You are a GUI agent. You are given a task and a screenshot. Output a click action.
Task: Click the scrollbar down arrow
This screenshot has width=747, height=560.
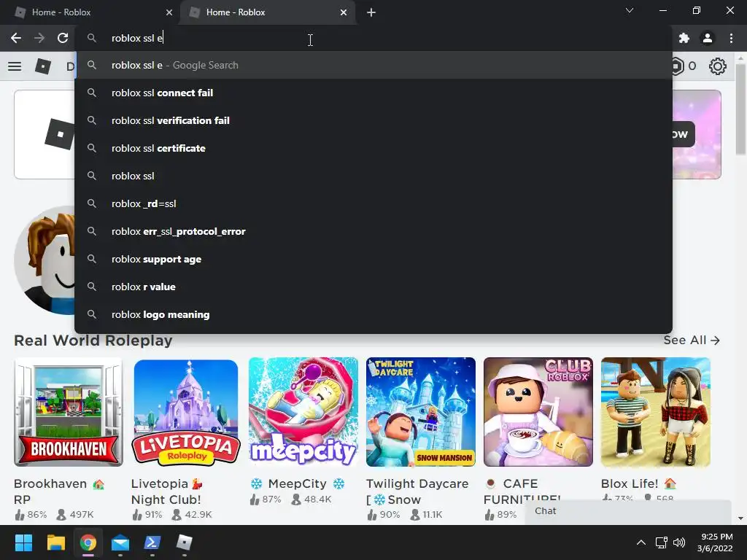click(x=740, y=518)
